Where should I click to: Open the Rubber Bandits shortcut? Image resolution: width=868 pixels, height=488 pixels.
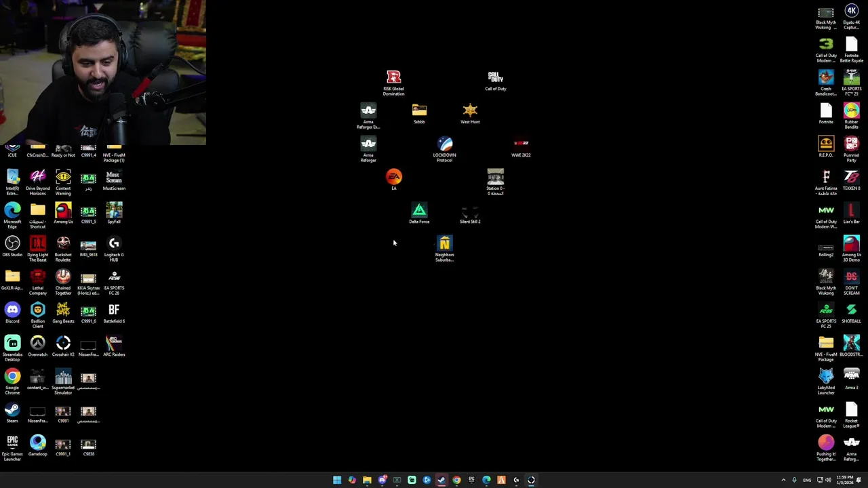point(851,116)
